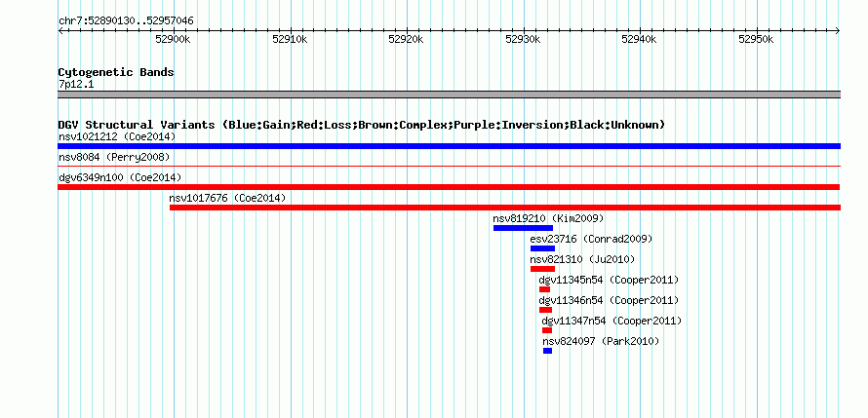Select the red nsv821310 loss bar
Image resolution: width=868 pixels, height=418 pixels.
coord(542,269)
